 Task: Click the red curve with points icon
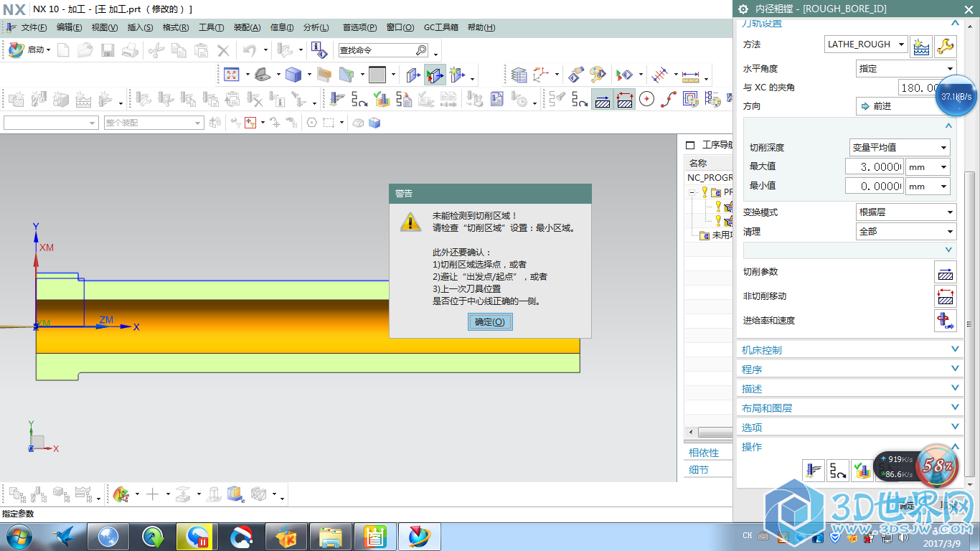click(x=669, y=100)
